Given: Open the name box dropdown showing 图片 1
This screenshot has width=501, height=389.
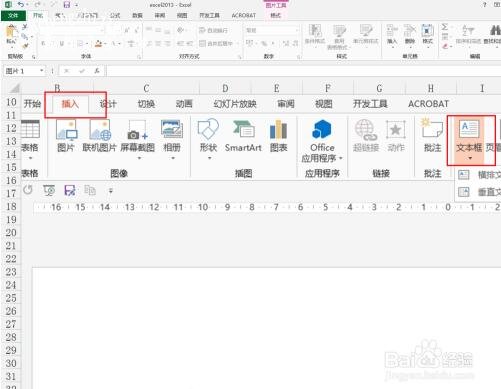Looking at the screenshot, I should point(41,71).
